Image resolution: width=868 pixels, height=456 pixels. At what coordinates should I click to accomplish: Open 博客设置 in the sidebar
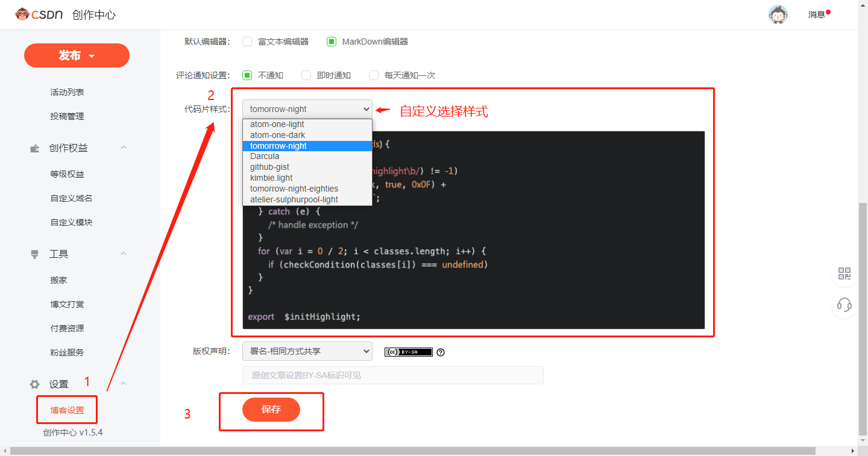click(66, 409)
